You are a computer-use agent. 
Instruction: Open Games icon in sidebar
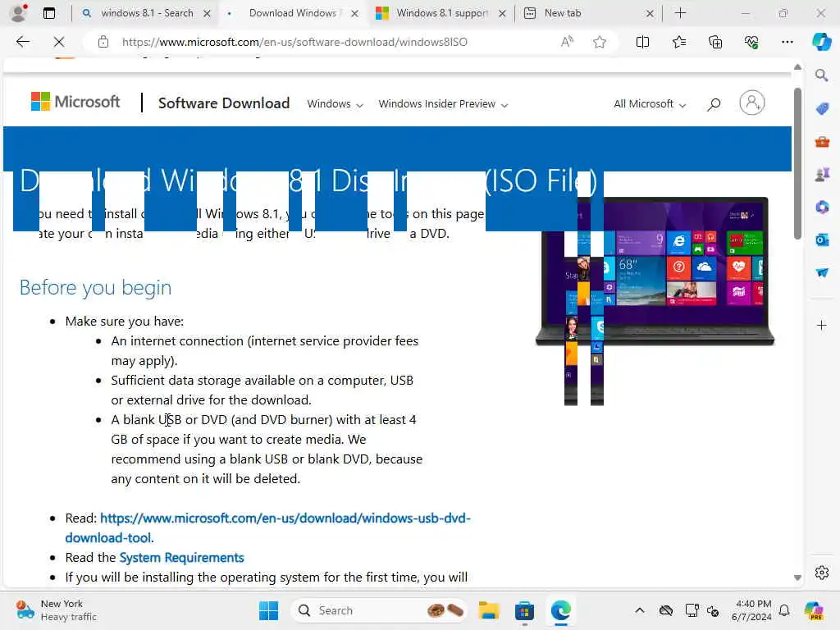coord(822,175)
